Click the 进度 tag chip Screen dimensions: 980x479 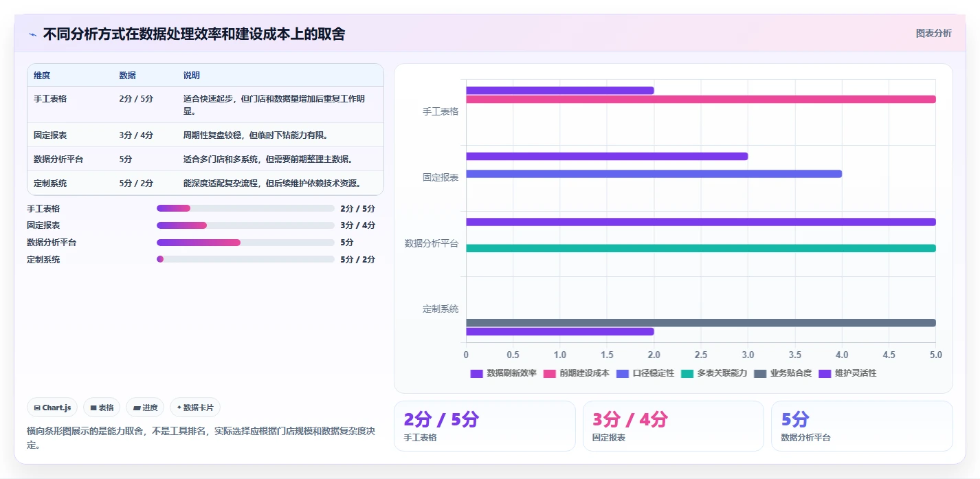(145, 408)
